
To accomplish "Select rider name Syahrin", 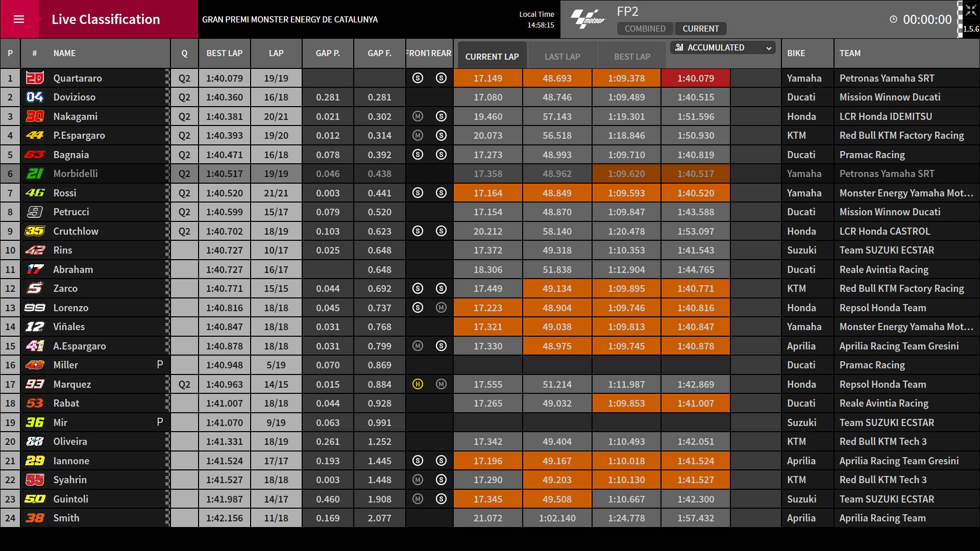I will (x=70, y=480).
